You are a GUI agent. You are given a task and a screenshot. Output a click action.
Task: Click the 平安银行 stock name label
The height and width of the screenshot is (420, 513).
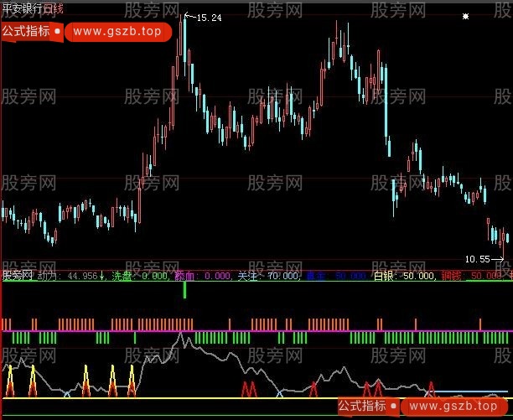[x=22, y=7]
